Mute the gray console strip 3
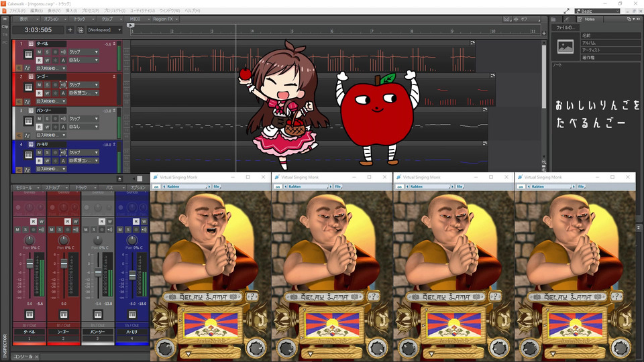This screenshot has width=644, height=362. 86,230
